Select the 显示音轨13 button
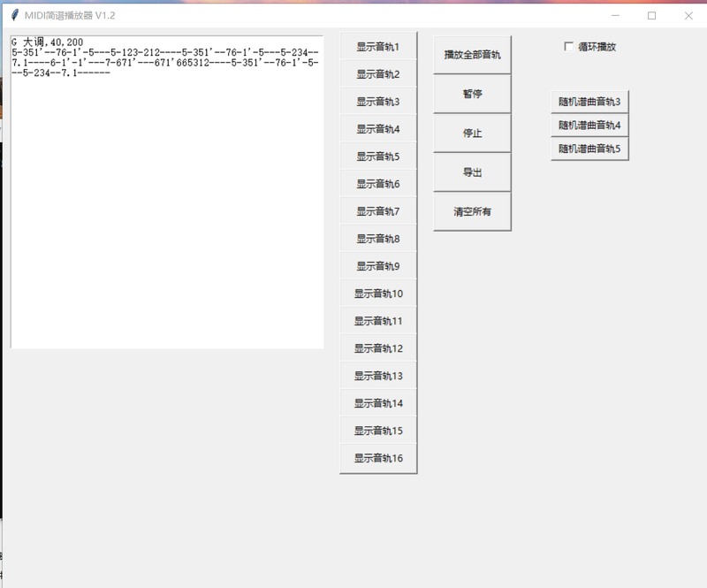 pyautogui.click(x=378, y=376)
